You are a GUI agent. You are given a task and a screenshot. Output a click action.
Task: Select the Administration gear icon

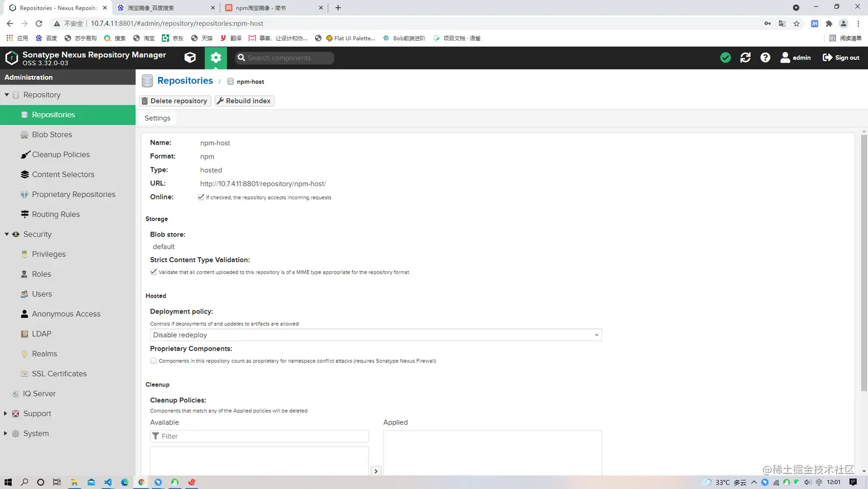coord(216,57)
